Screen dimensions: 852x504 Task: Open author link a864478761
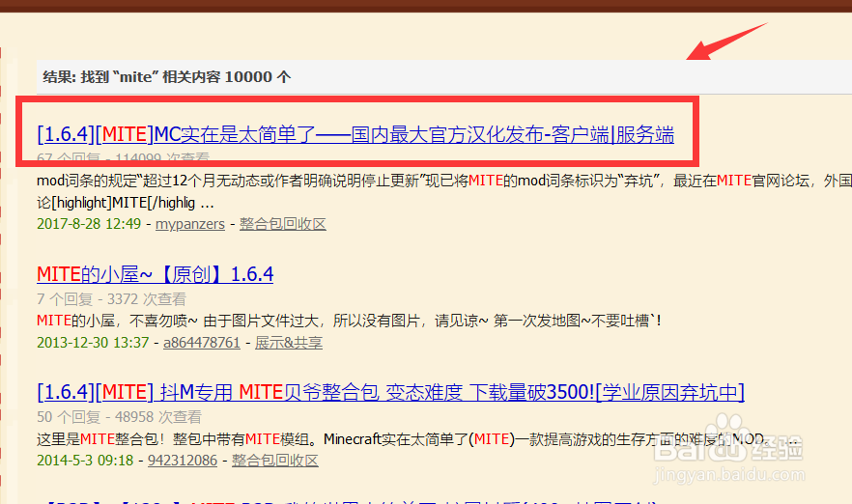click(x=202, y=343)
